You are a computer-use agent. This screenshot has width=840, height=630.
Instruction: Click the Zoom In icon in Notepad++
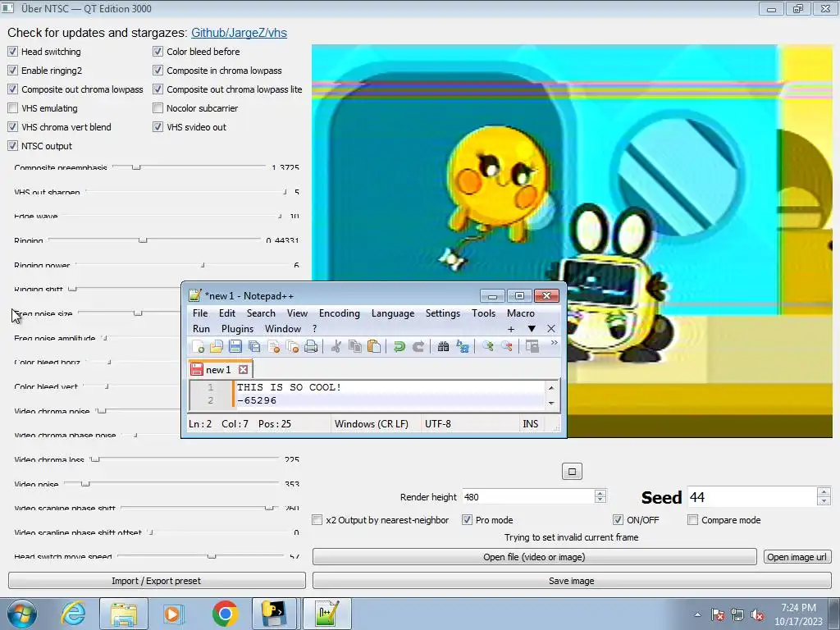[487, 347]
